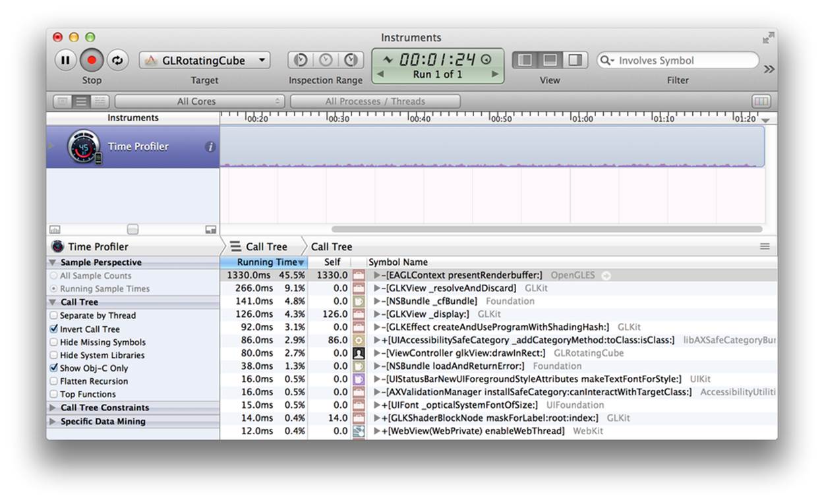Open the toolbar overflow chevrons
Image resolution: width=824 pixels, height=504 pixels.
pos(769,69)
